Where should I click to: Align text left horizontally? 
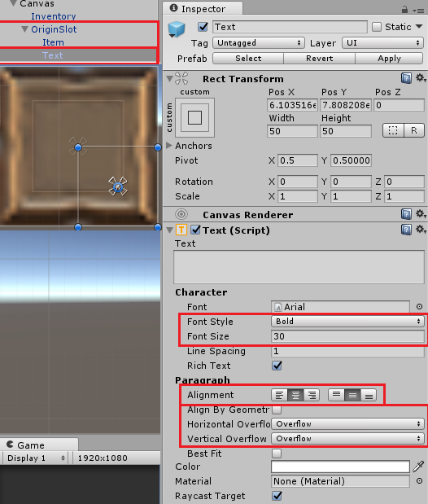tap(279, 395)
